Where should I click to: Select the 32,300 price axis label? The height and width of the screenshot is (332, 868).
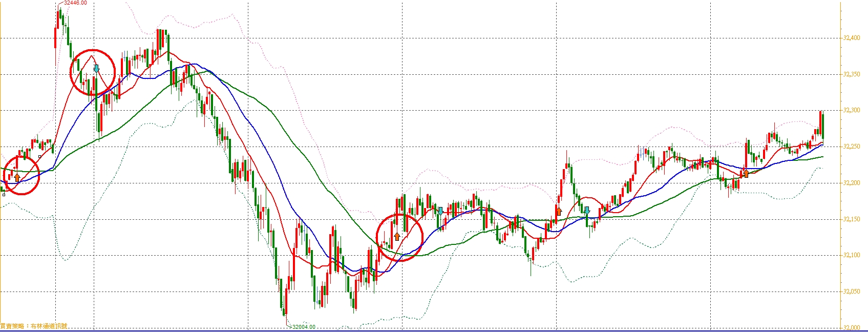click(x=851, y=110)
